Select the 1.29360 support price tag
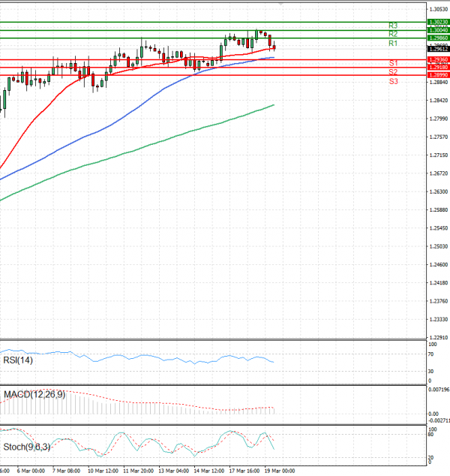Screen dimensions: 450x476 tap(439, 59)
